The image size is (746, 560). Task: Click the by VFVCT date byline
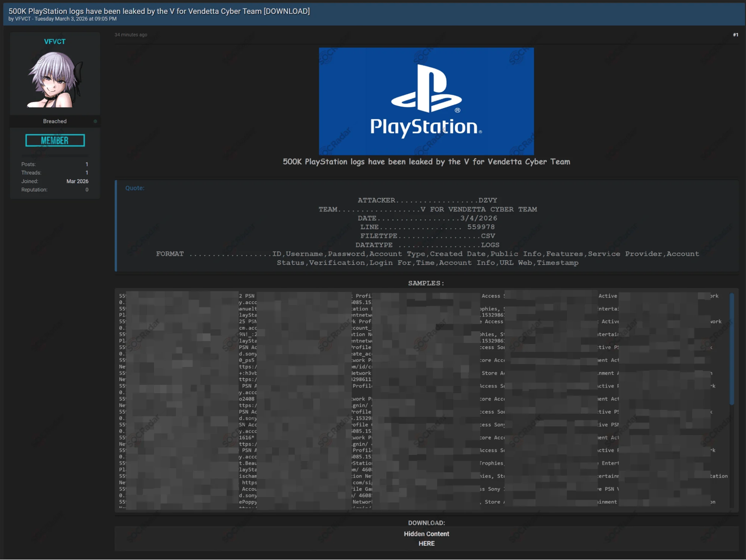point(62,19)
